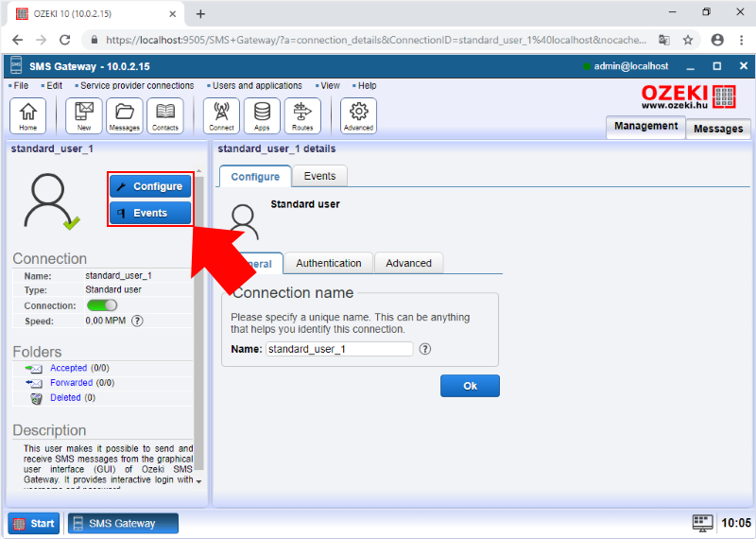Click the admin@localhost user label
The width and height of the screenshot is (756, 539).
click(630, 66)
